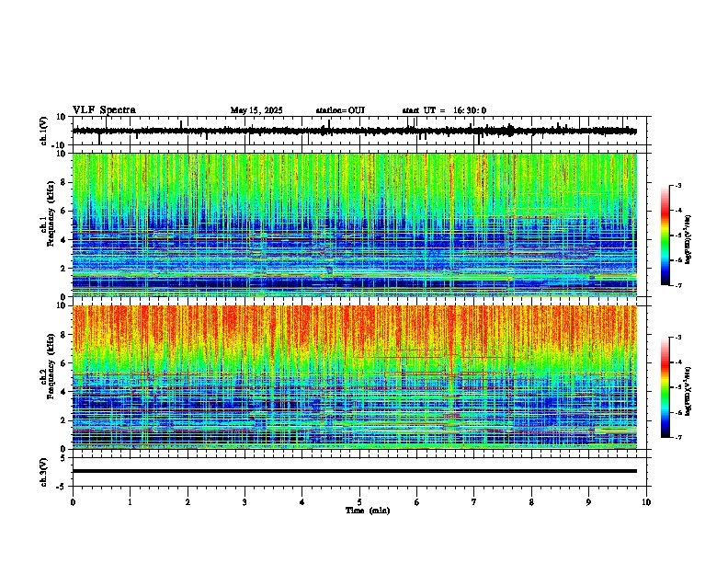Click time axis tick label "5"
Image resolution: width=728 pixels, height=563 pixels.
[359, 502]
